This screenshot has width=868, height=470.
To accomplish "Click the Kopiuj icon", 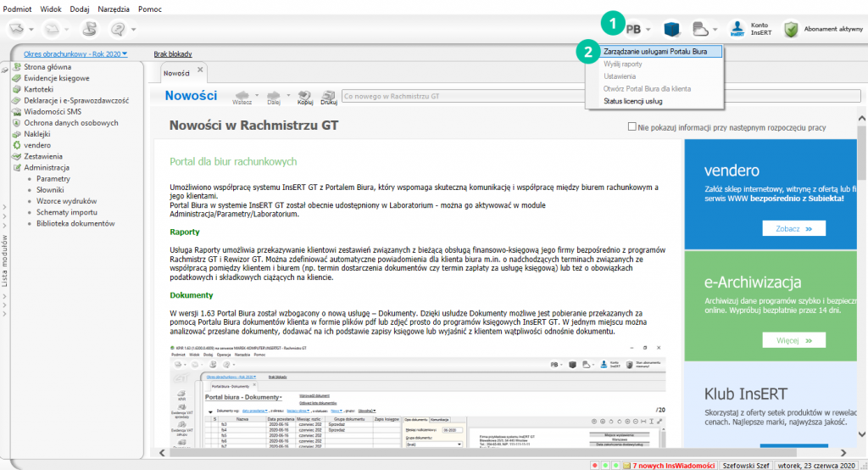I will coord(304,95).
